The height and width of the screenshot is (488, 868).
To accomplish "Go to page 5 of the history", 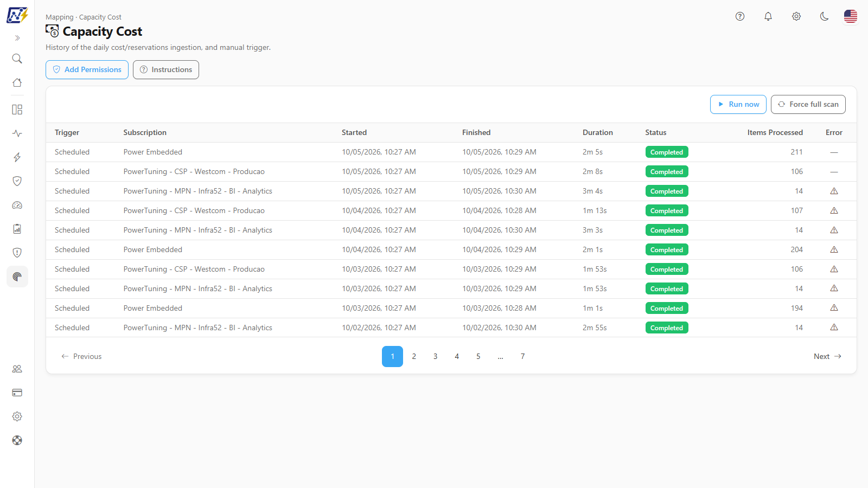I will tap(478, 356).
